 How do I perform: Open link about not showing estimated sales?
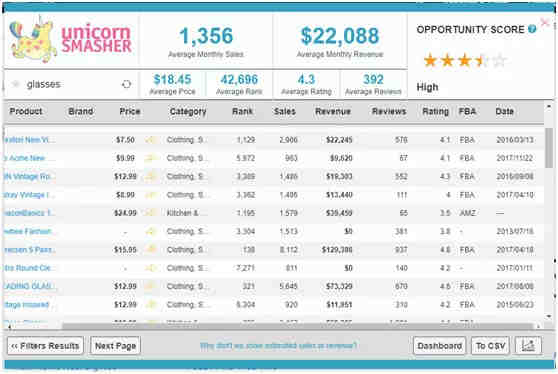[278, 346]
